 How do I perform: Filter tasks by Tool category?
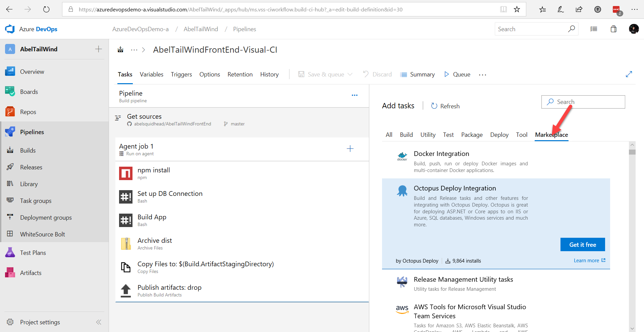click(x=522, y=135)
